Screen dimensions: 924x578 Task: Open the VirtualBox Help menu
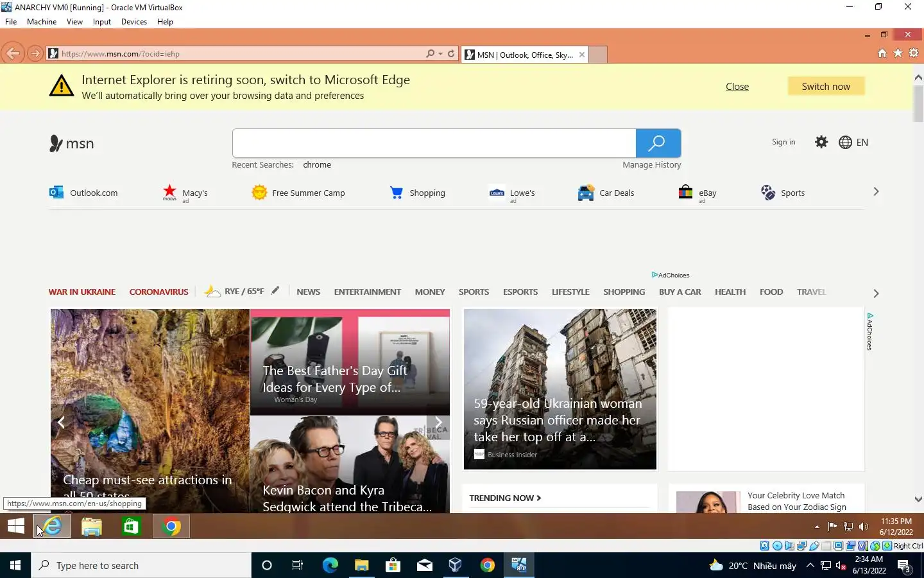tap(165, 21)
